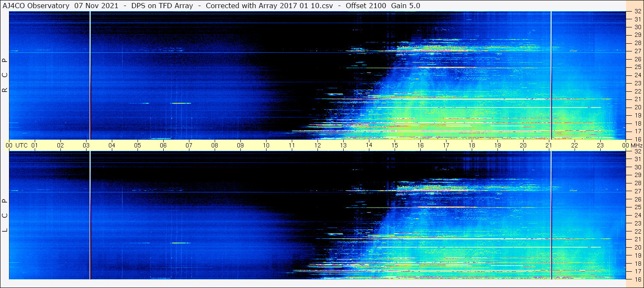Viewport: 644px width, 288px height.
Task: Click hour 05 on the UTC time axis
Action: [138, 145]
